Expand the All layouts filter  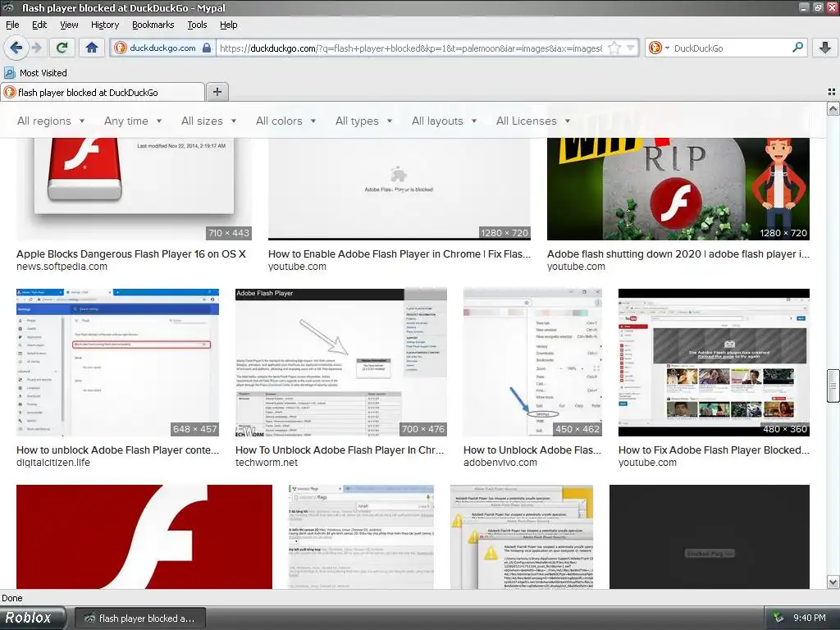(444, 121)
